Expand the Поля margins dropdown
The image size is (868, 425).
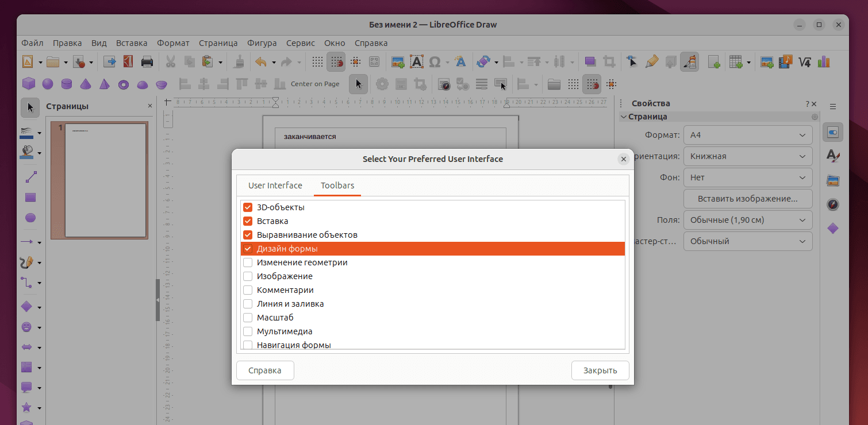tap(747, 220)
